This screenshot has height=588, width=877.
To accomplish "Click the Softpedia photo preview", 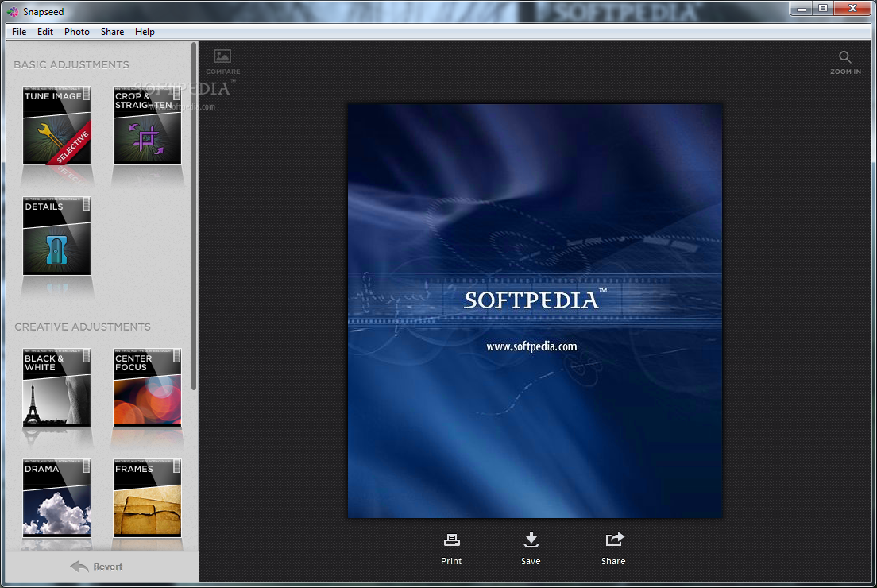I will click(535, 311).
